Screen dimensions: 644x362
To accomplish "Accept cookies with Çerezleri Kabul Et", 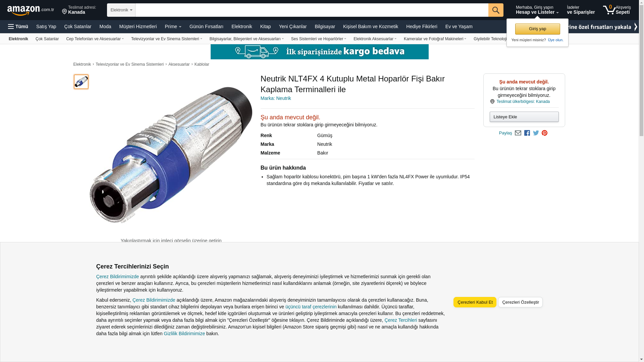I will pyautogui.click(x=475, y=302).
